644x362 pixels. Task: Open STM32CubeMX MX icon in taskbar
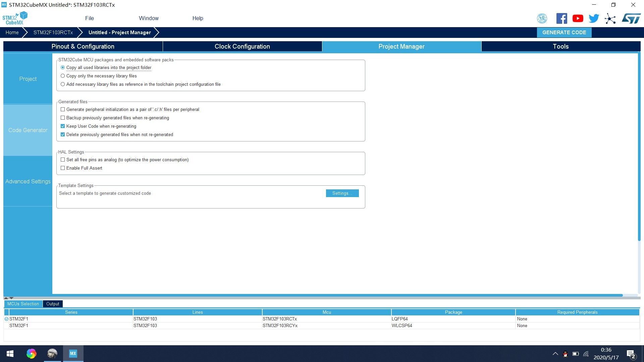[x=73, y=353]
